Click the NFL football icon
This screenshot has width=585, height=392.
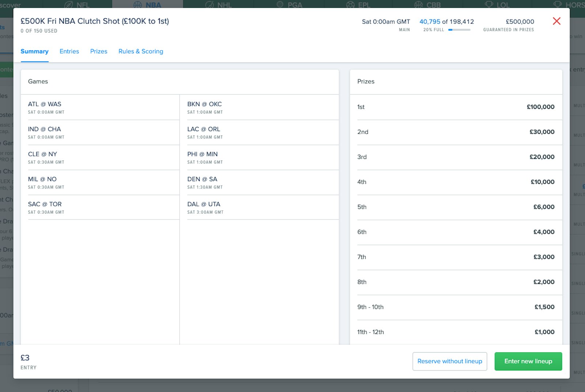[x=69, y=5]
